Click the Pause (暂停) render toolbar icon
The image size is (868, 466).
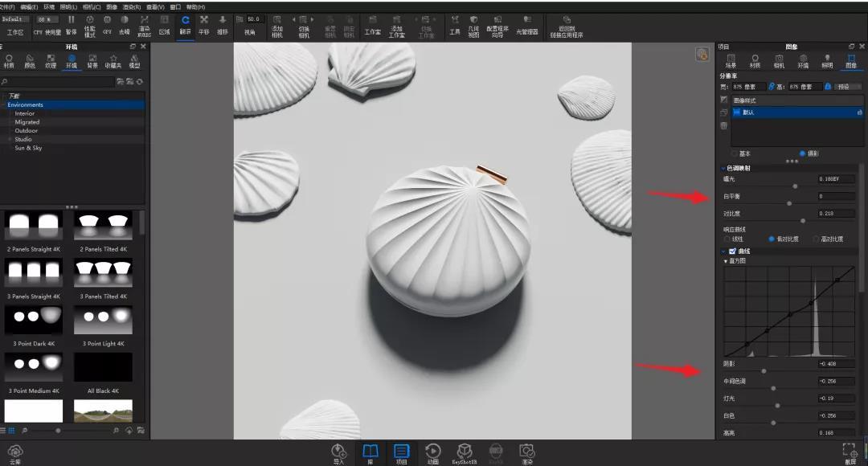(x=72, y=24)
